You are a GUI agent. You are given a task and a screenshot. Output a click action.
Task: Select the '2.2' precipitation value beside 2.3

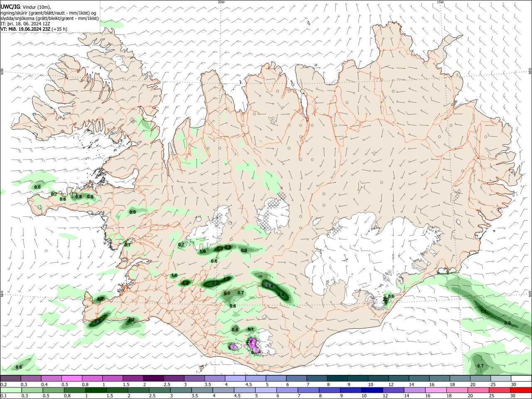click(220, 248)
